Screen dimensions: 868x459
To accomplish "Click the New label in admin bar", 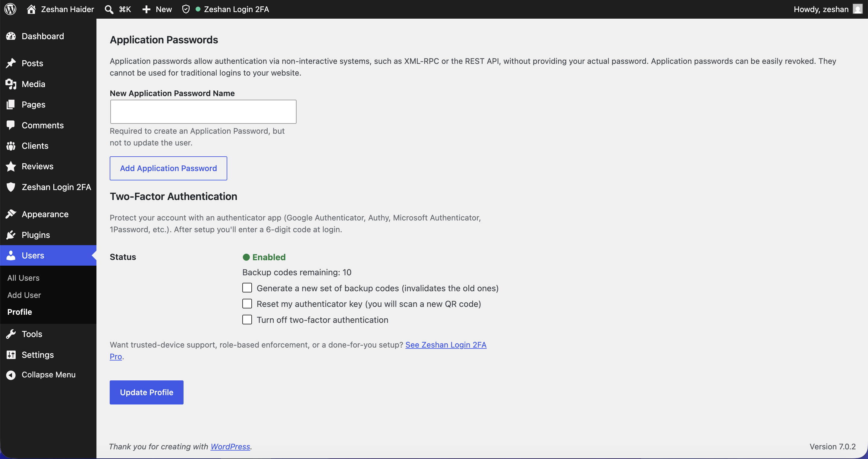I will 164,9.
